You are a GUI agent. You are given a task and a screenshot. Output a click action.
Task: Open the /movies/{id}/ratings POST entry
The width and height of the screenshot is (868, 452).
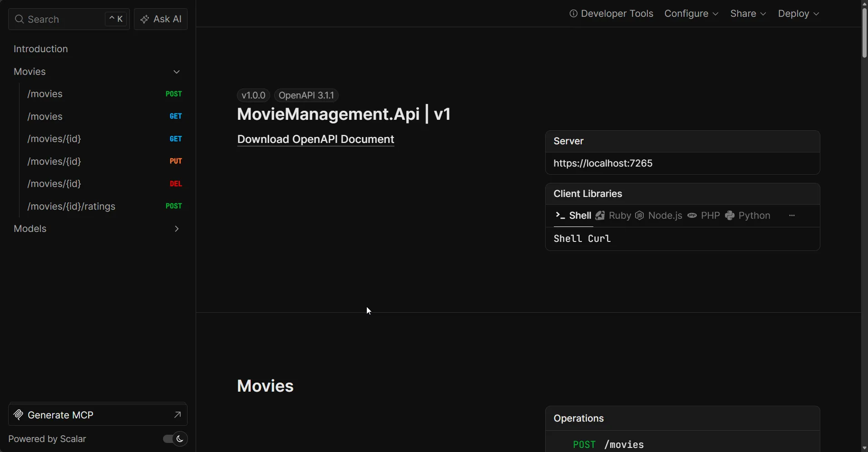tap(104, 206)
